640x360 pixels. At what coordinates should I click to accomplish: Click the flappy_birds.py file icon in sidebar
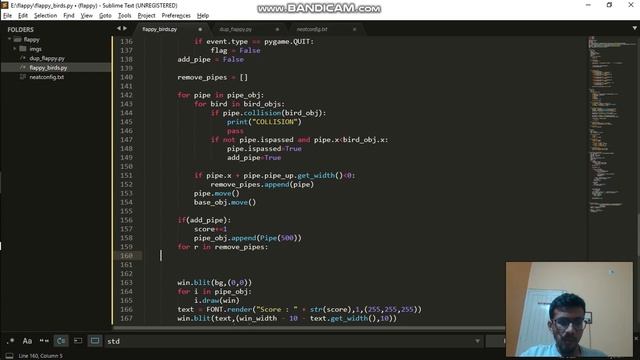[23, 68]
